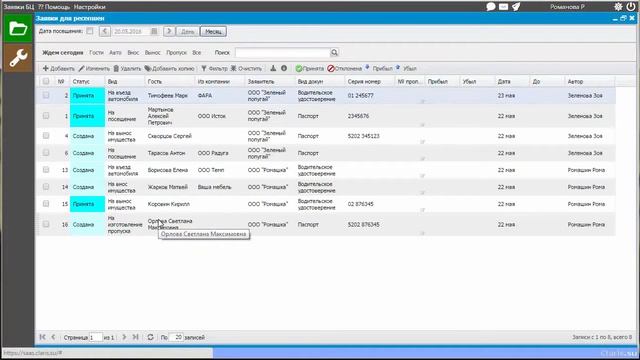Mark request as Принята
This screenshot has width=640, height=360.
click(309, 69)
